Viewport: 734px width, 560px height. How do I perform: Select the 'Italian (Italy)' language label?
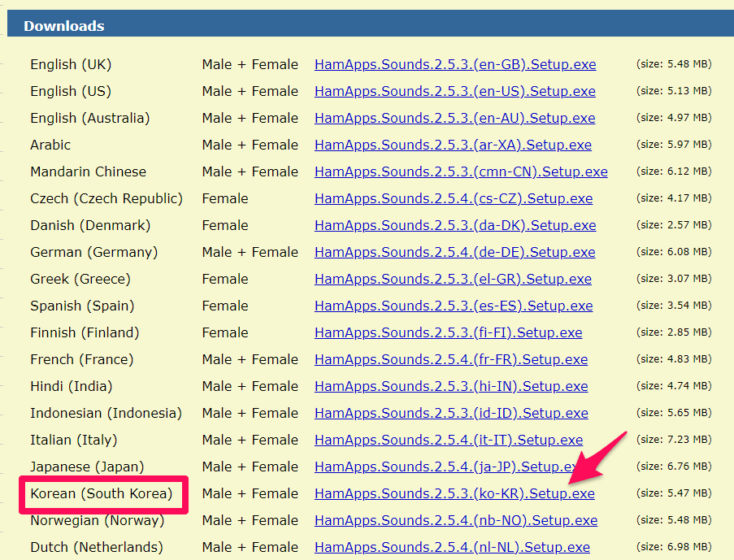(x=73, y=440)
